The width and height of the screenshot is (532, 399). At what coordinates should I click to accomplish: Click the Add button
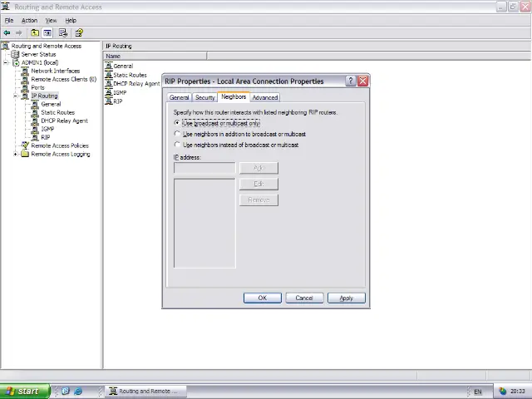pos(259,168)
